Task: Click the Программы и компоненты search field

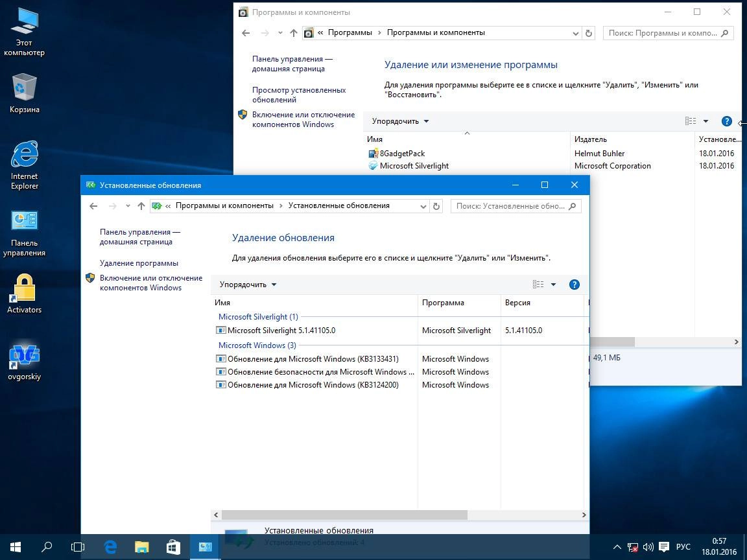Action: point(668,33)
